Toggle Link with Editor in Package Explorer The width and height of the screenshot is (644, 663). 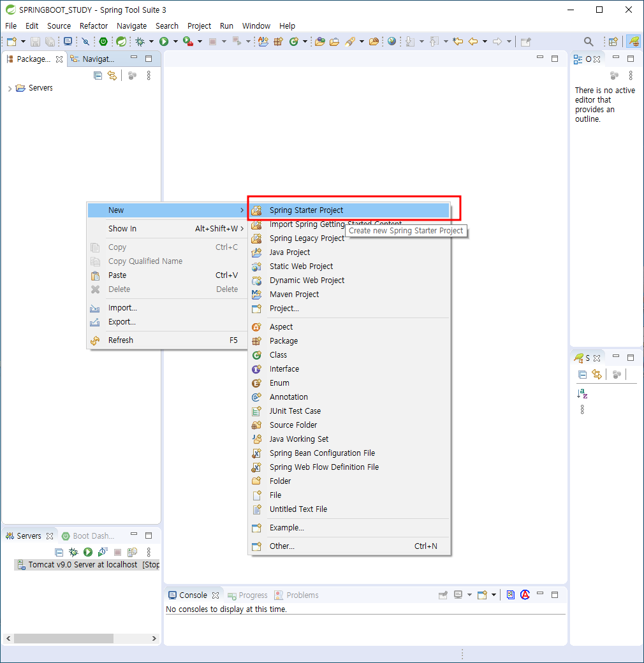(x=112, y=76)
